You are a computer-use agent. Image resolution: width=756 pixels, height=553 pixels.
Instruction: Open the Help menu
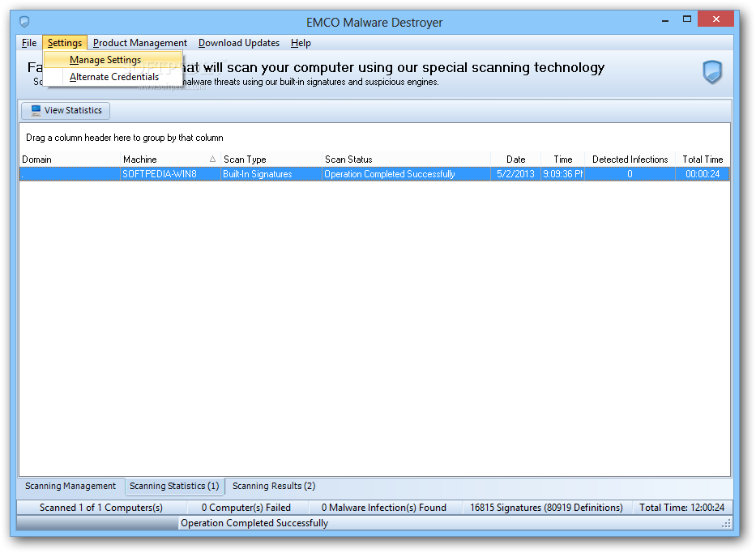coord(301,43)
